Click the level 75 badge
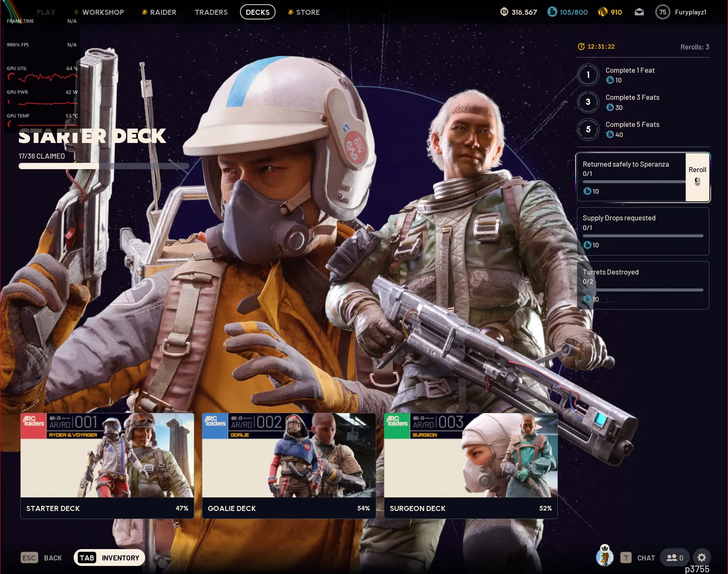Image resolution: width=728 pixels, height=574 pixels. pos(663,12)
